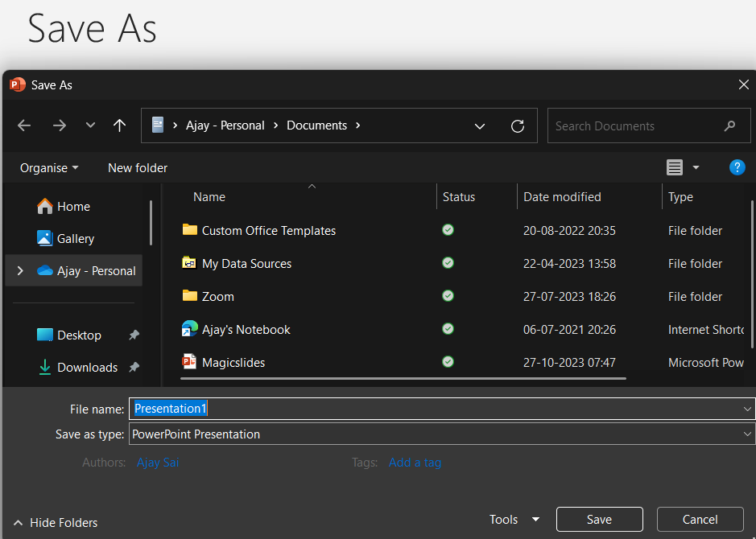
Task: Click Add a tag link
Action: click(x=415, y=463)
